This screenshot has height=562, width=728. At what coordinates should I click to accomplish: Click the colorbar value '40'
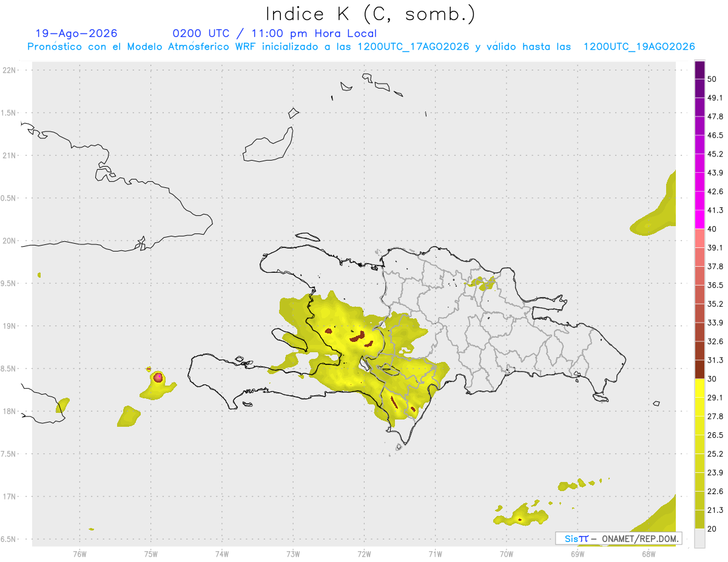click(x=712, y=229)
